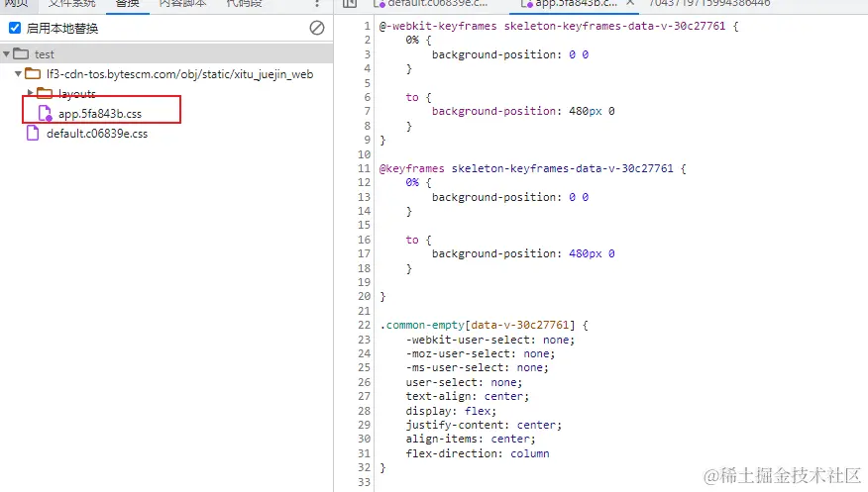This screenshot has width=868, height=492.
Task: Select the lf3-cdn-tos.bytescm.com/obj/static/xitu_juejin_web folder
Action: tap(179, 74)
